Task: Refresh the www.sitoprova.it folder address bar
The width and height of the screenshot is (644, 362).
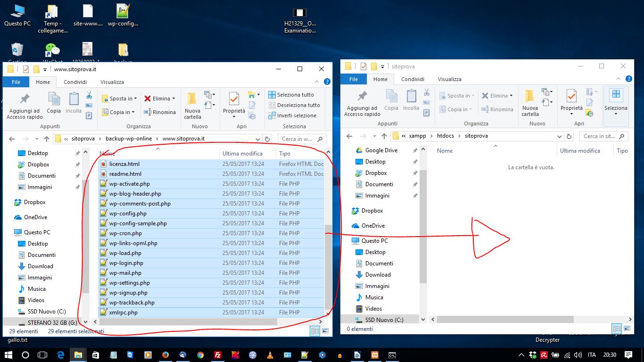Action: [267, 139]
